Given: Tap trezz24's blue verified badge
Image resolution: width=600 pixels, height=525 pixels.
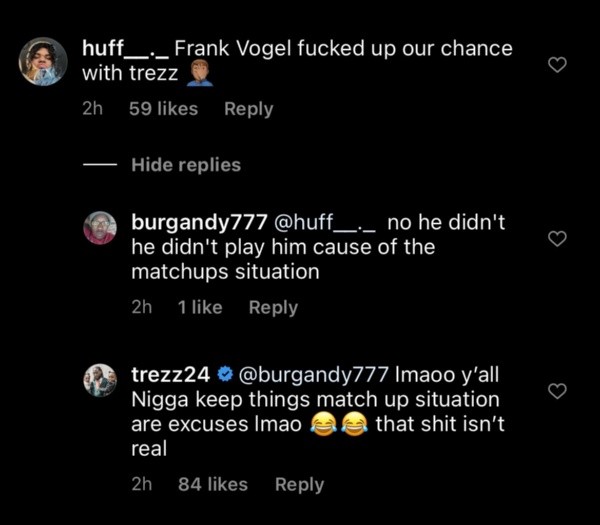Looking at the screenshot, I should (x=225, y=374).
